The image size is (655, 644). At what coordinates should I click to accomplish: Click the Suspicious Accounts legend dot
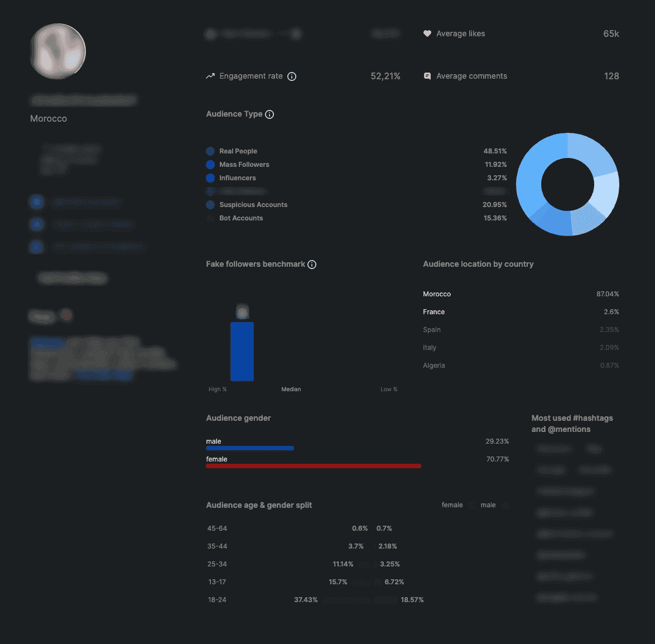210,205
